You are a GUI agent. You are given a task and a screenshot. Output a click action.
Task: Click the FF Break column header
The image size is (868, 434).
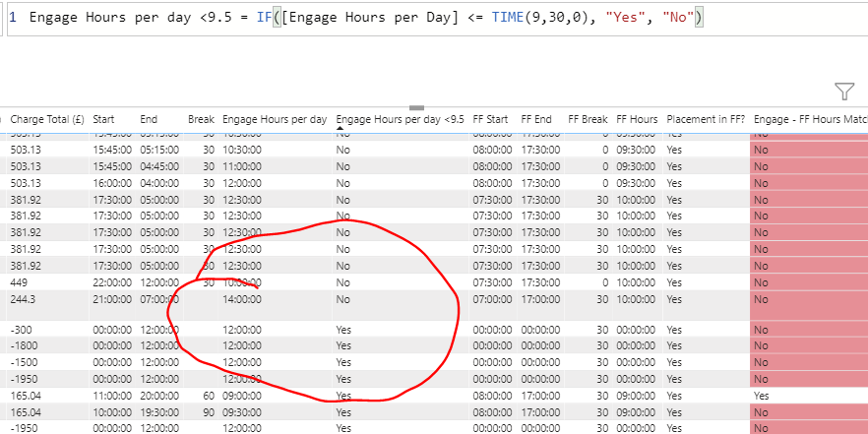(588, 119)
